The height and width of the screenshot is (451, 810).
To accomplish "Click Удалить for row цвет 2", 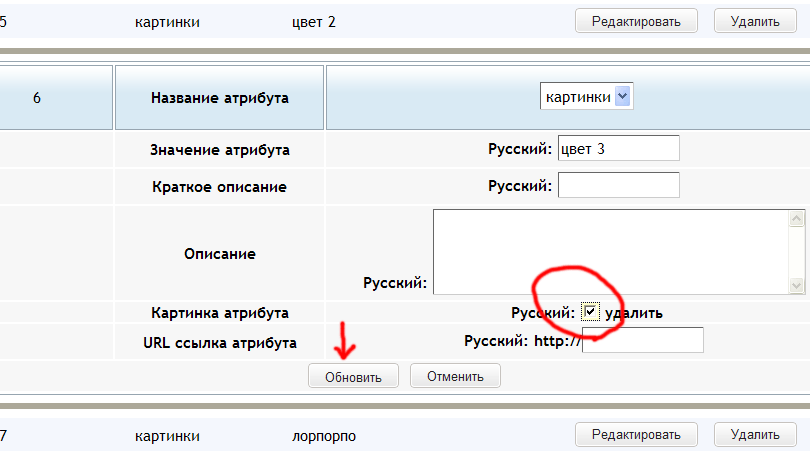I will coord(755,21).
